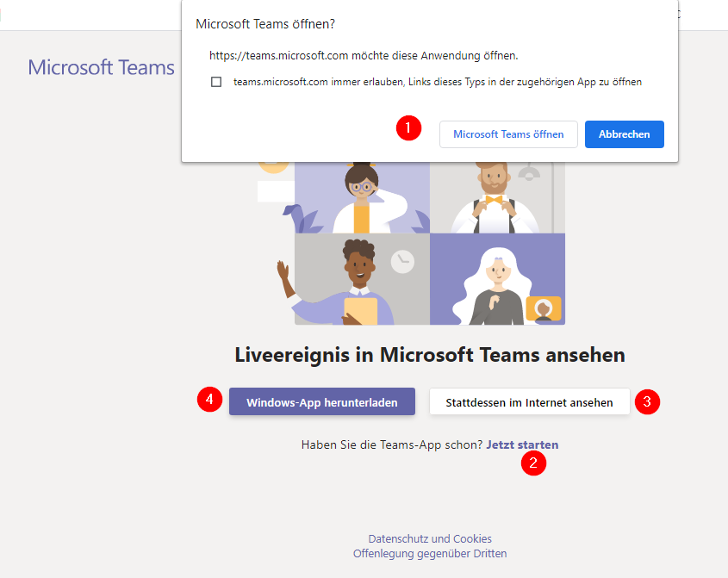Click the Microsoft Teams öffnen button
The height and width of the screenshot is (578, 728).
coord(508,134)
